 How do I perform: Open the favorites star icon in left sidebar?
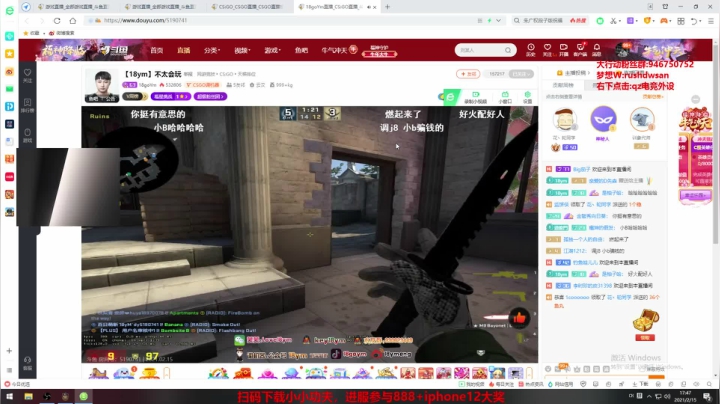click(x=9, y=54)
